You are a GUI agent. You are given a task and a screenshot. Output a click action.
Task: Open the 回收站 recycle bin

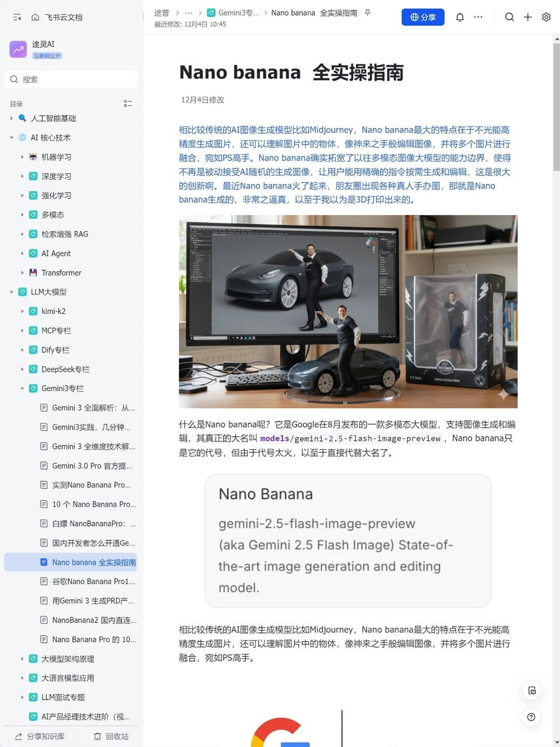[x=111, y=736]
